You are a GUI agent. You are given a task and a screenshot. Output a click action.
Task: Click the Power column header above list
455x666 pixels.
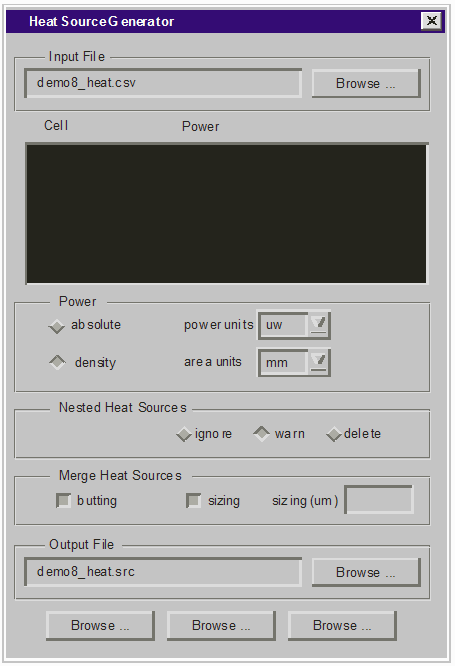201,127
